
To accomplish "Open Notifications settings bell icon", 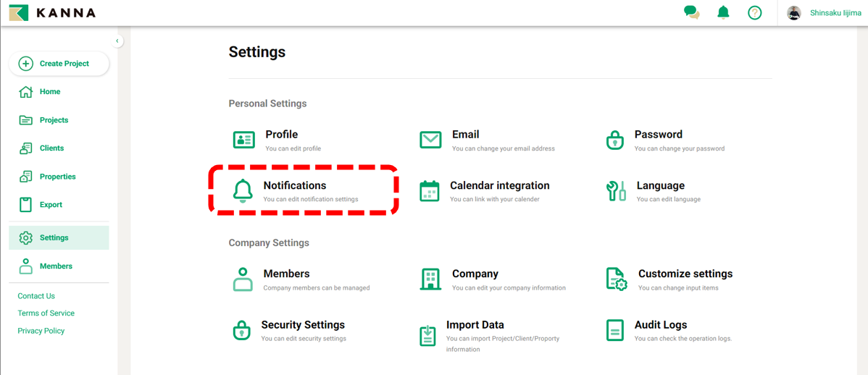I will point(243,191).
